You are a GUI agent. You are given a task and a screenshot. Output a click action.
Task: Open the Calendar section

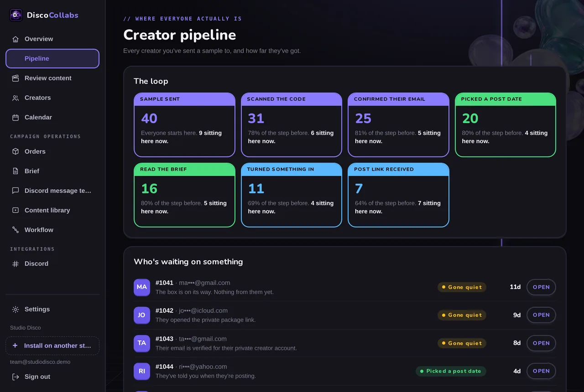pyautogui.click(x=52, y=118)
